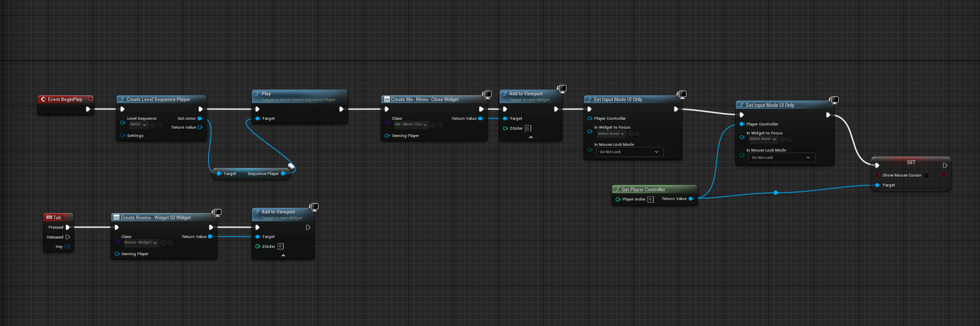Click the Released exec pin on Tab node
This screenshot has height=326, width=980.
point(68,237)
